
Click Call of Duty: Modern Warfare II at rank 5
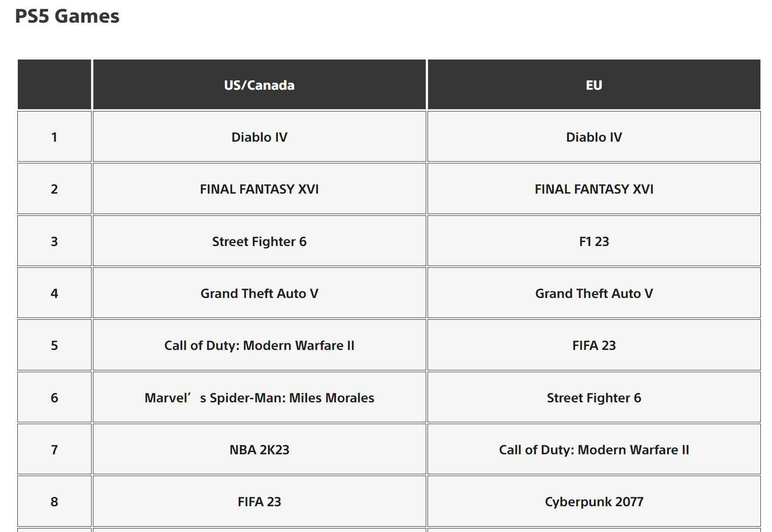point(259,345)
